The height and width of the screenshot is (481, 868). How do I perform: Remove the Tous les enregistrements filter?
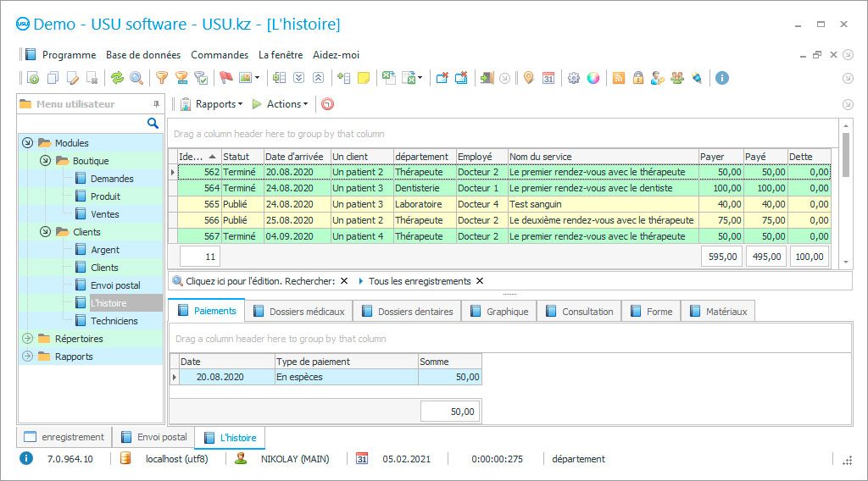pyautogui.click(x=480, y=281)
